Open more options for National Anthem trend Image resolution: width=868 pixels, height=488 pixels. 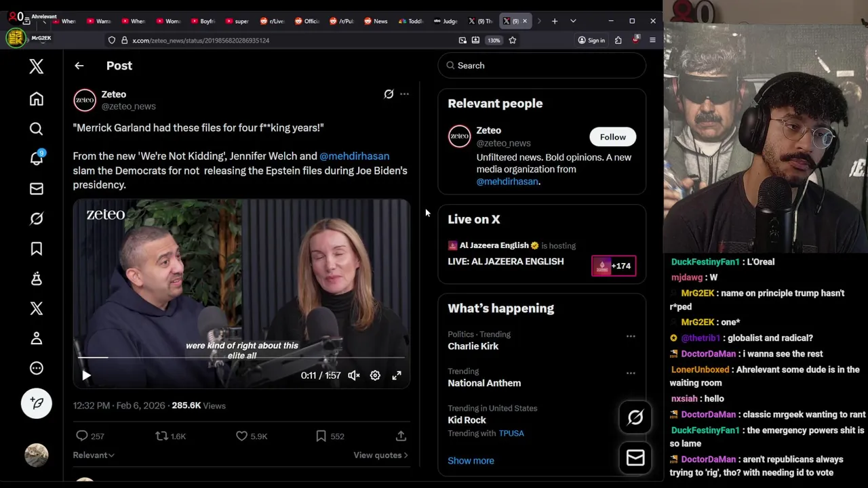(631, 373)
